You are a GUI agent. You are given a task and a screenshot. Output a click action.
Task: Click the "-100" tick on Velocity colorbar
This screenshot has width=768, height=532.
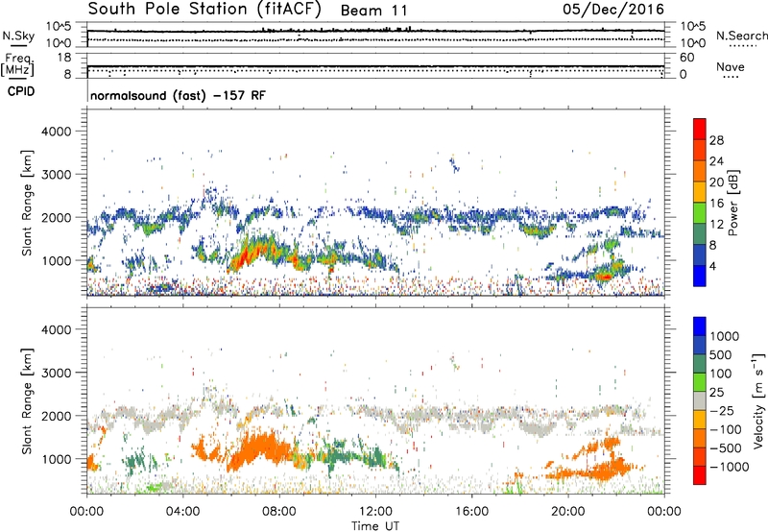[726, 429]
